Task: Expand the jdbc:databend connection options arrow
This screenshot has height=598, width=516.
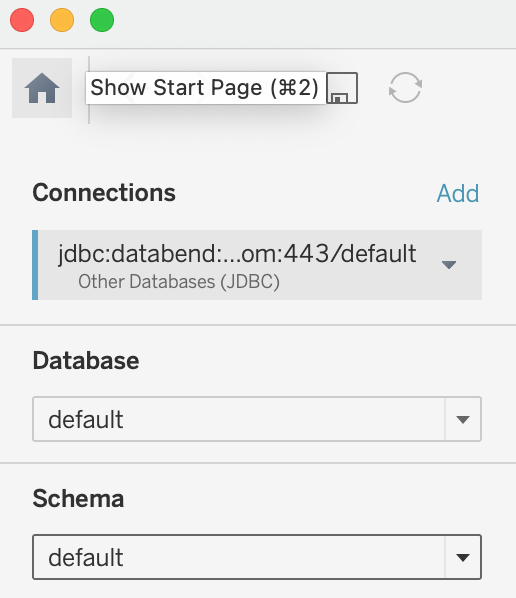Action: pyautogui.click(x=449, y=265)
